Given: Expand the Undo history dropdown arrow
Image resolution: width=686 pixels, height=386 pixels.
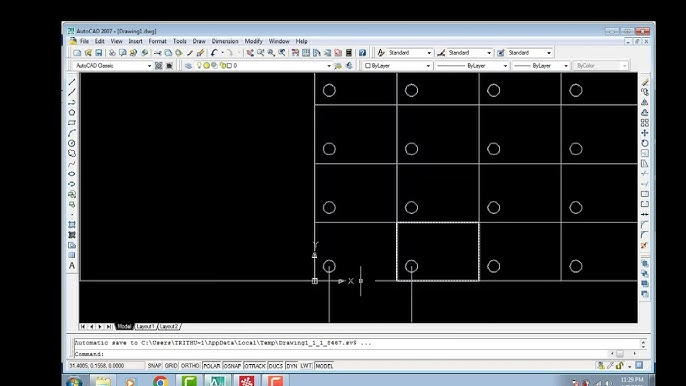Looking at the screenshot, I should click(222, 53).
